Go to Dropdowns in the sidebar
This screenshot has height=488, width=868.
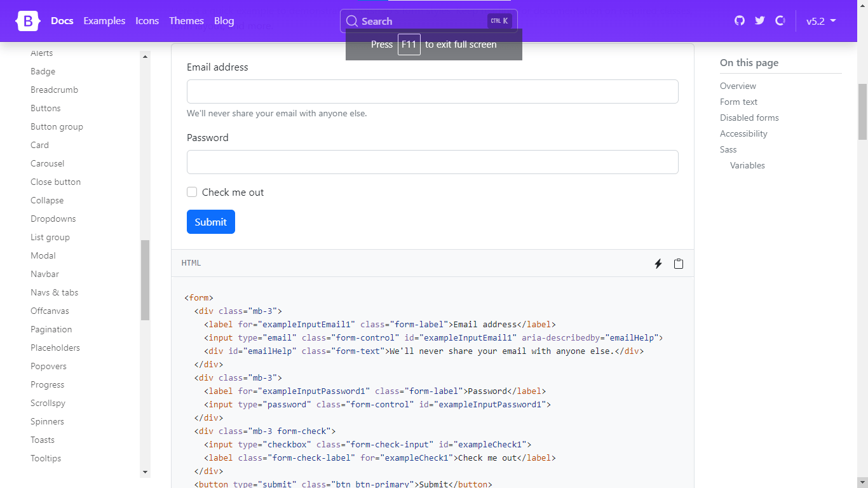tap(53, 219)
